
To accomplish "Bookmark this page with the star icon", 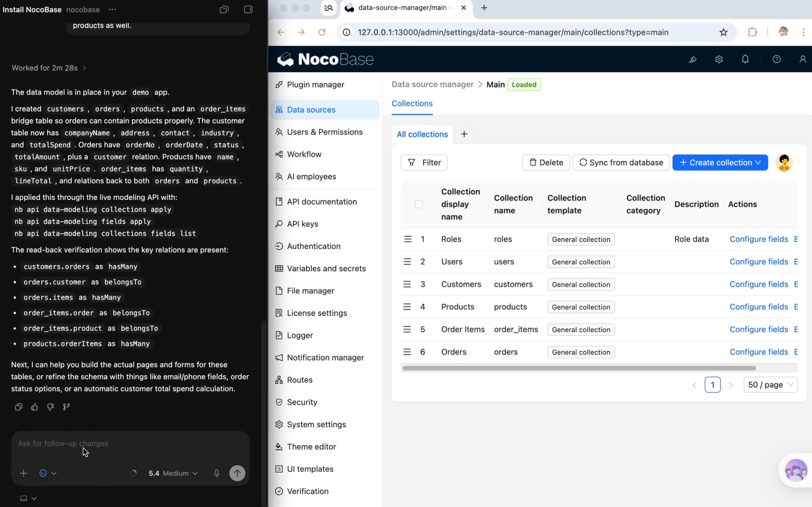I will [723, 32].
